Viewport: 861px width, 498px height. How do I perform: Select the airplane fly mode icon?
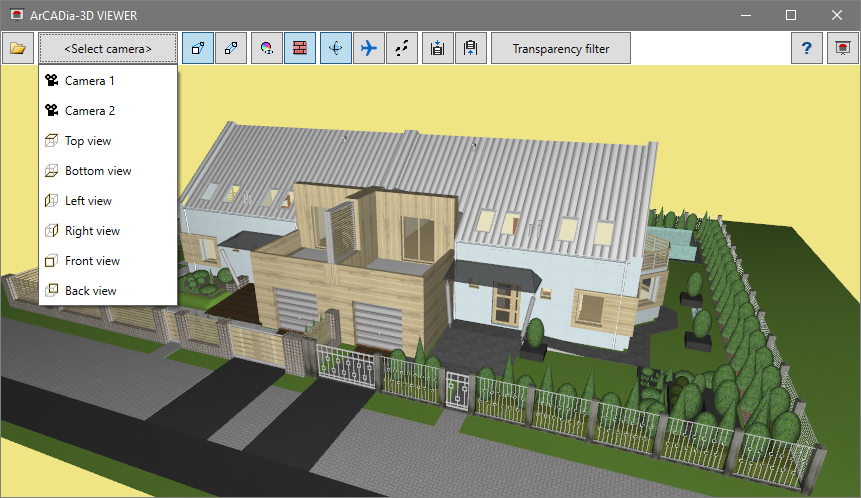tap(369, 48)
